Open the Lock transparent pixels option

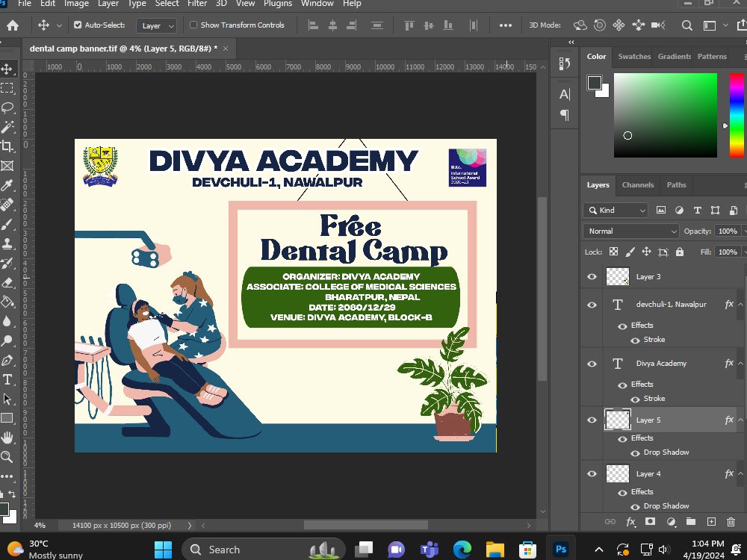[613, 252]
